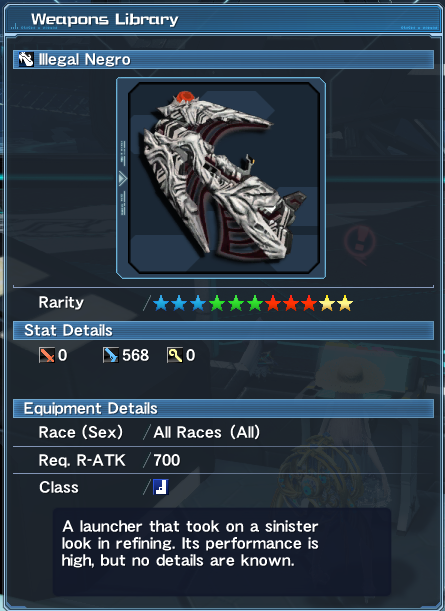Click the Ranger class icon
This screenshot has height=611, width=445.
click(x=161, y=487)
